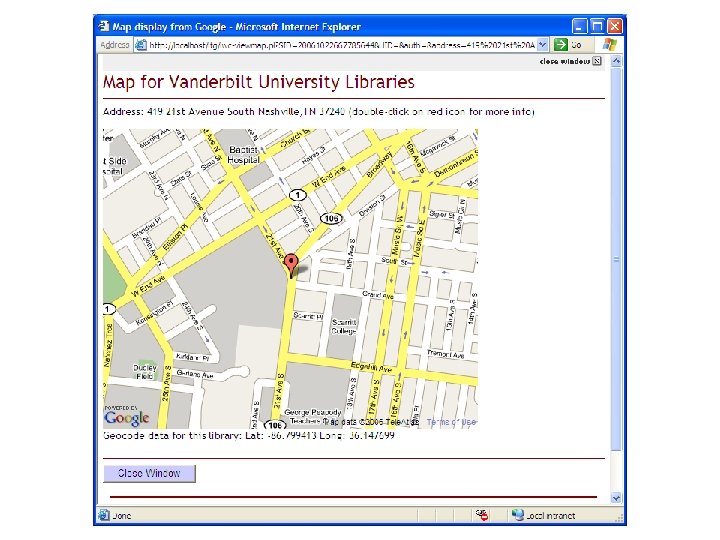This screenshot has height=540, width=720.
Task: Click the scrollbar down arrow
Action: (616, 498)
